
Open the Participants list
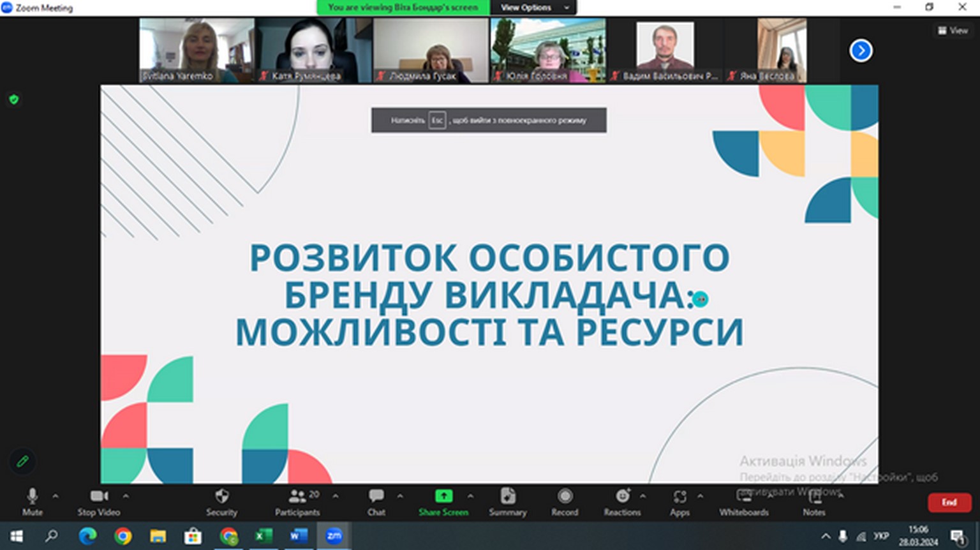(x=297, y=502)
